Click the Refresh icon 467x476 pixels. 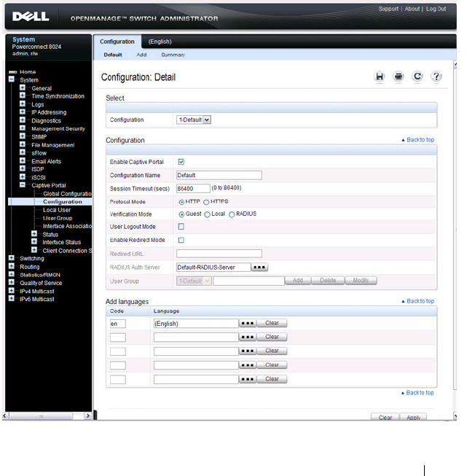417,77
